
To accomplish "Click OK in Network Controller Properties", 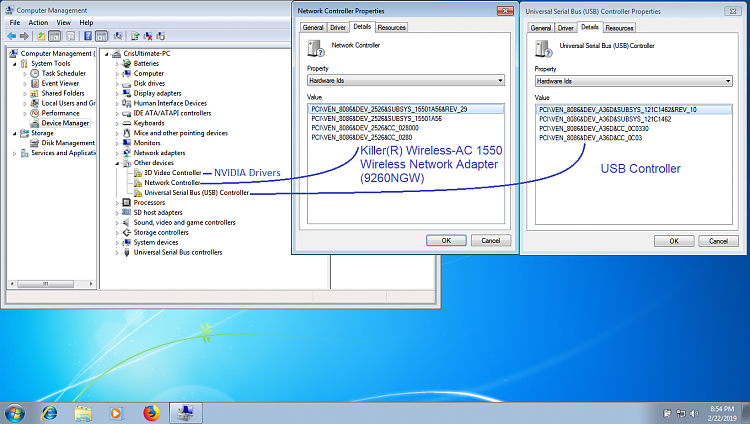I will pyautogui.click(x=446, y=241).
